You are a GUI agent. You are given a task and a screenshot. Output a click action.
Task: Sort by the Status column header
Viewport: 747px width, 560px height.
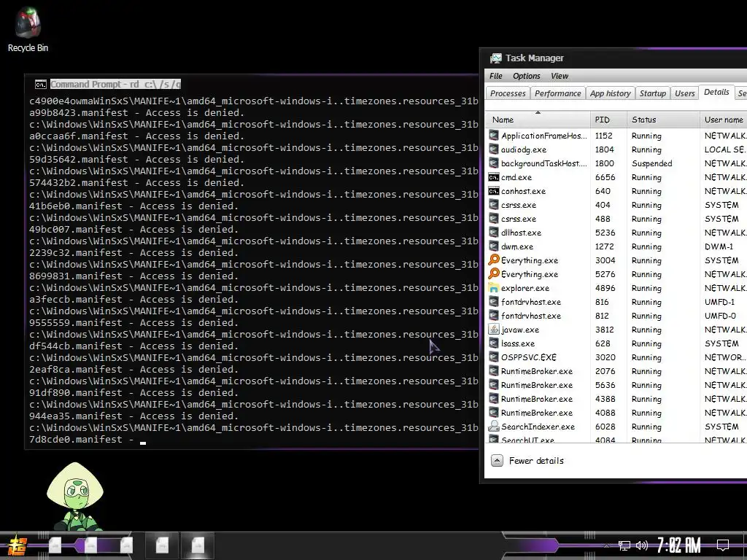(664, 120)
